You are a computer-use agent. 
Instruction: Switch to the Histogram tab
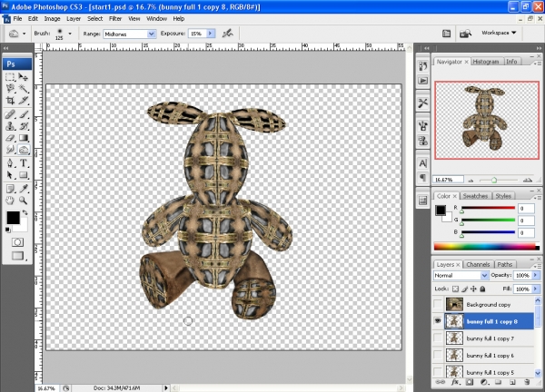(x=486, y=62)
